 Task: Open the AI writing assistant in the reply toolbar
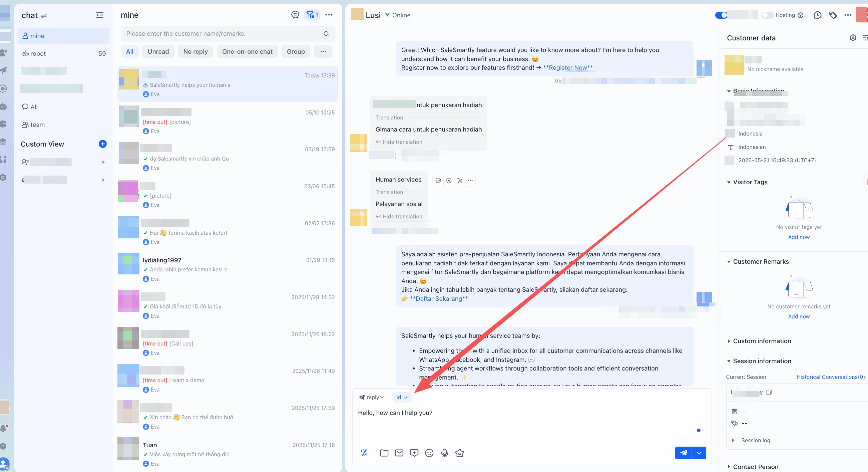point(364,453)
